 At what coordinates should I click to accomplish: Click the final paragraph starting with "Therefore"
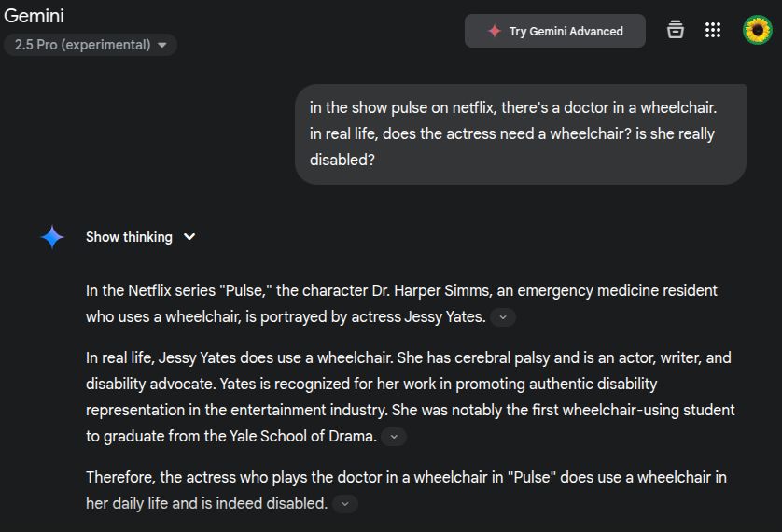(406, 490)
